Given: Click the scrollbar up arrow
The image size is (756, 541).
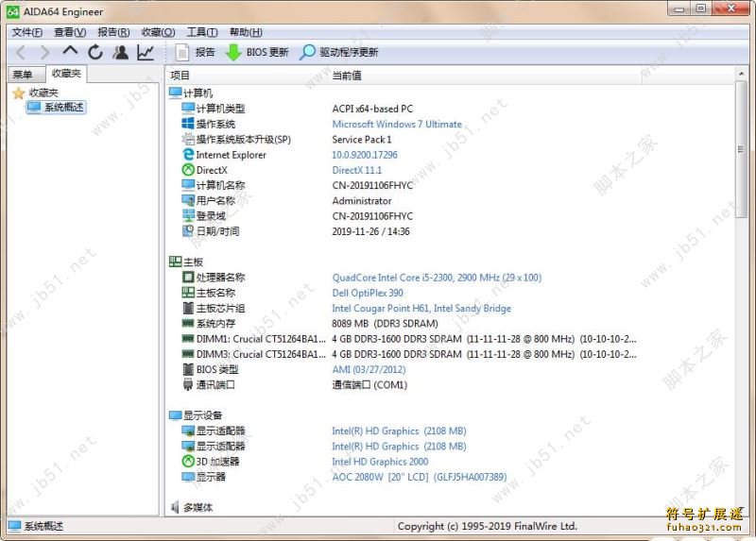Looking at the screenshot, I should (742, 74).
